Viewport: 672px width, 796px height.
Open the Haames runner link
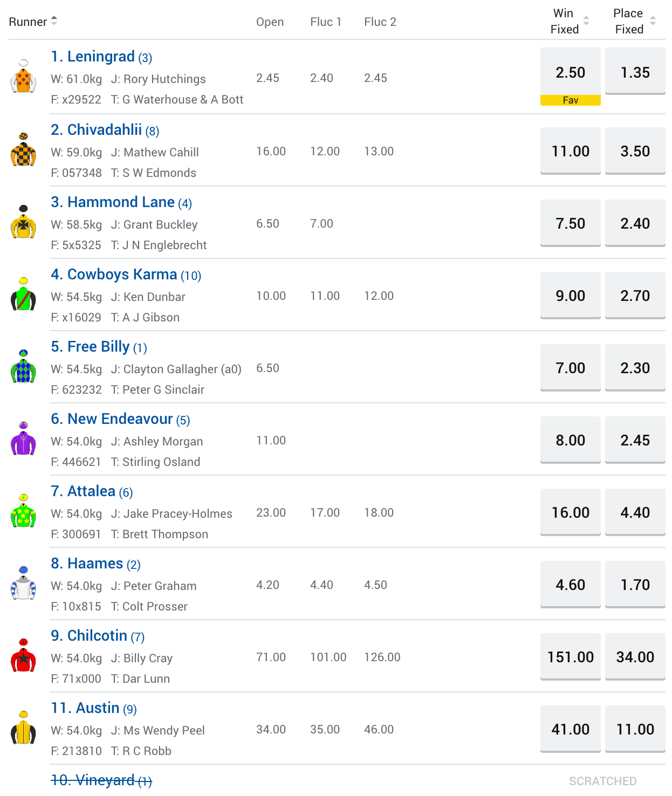tap(95, 564)
